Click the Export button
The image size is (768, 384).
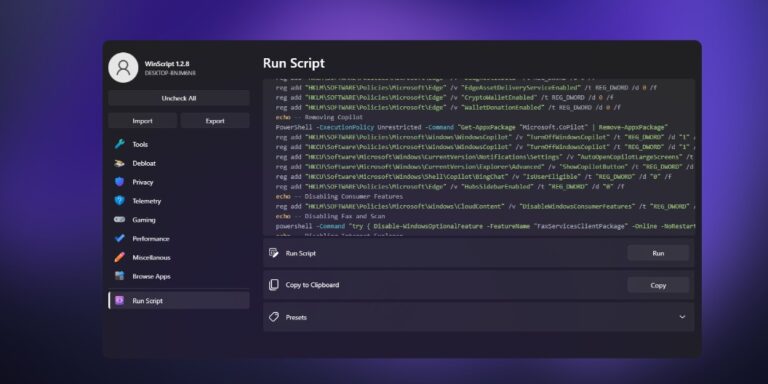(x=215, y=121)
